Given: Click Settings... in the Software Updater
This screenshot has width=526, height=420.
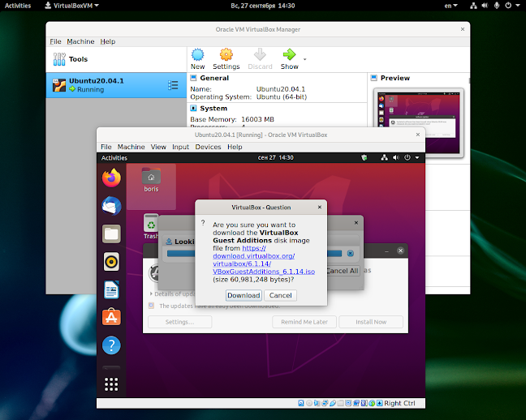Looking at the screenshot, I should pyautogui.click(x=179, y=322).
